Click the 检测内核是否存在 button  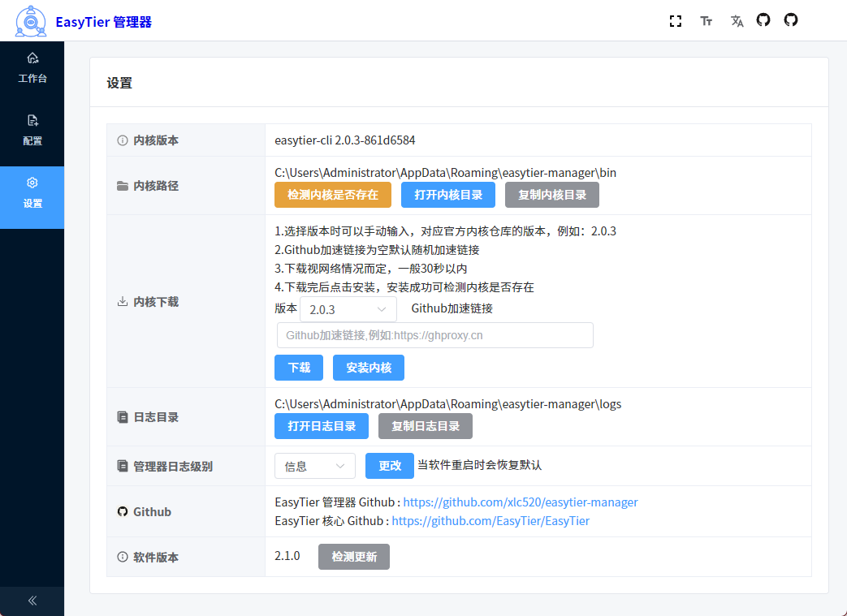coord(333,195)
